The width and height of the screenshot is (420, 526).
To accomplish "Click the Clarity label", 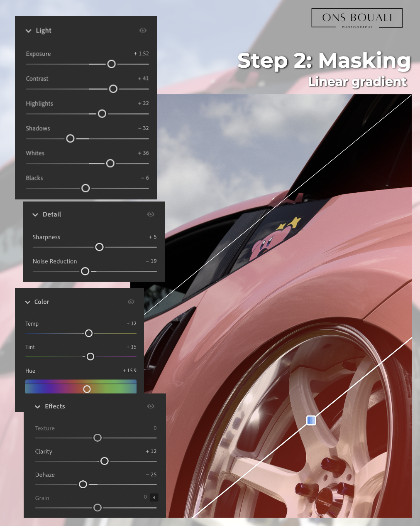I will 44,452.
